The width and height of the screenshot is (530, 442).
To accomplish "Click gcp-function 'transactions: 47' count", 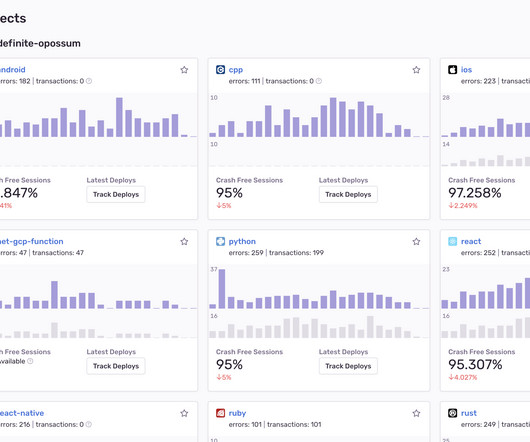I will [58, 253].
